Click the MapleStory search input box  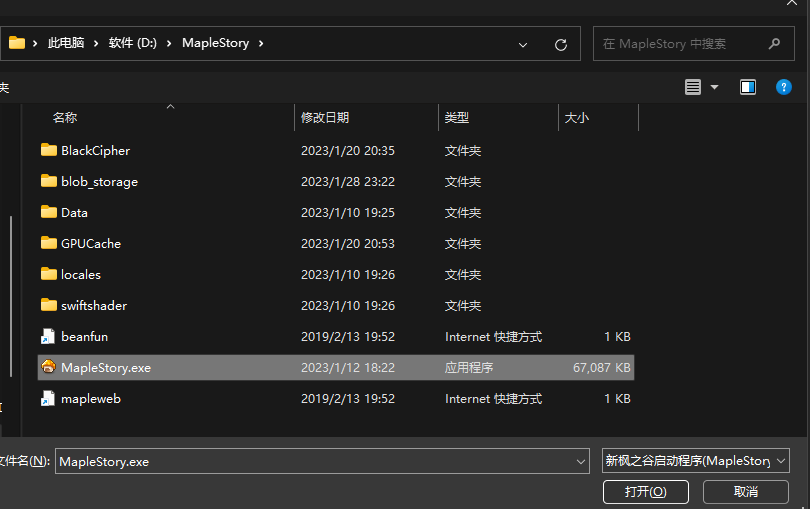(680, 44)
